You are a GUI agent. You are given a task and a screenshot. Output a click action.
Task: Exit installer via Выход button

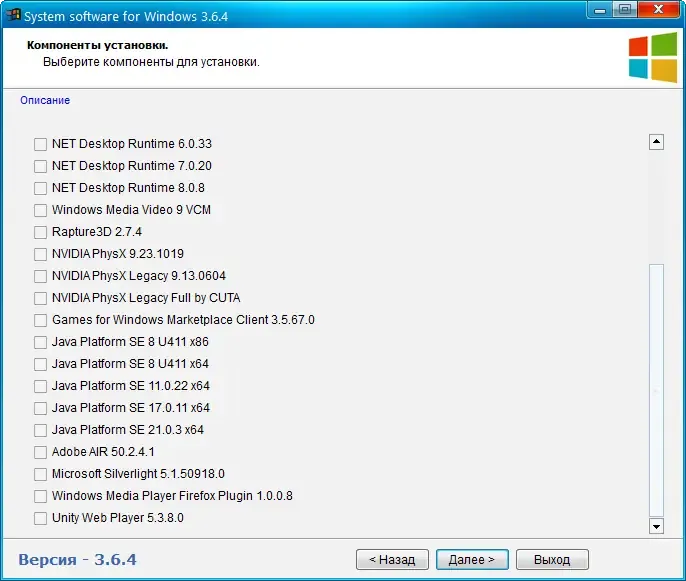[552, 560]
